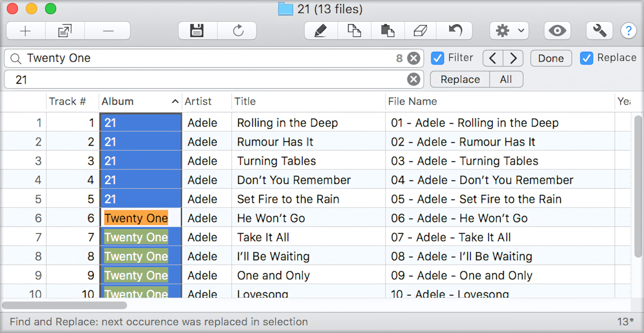Click the undo curved arrow icon

(x=455, y=31)
